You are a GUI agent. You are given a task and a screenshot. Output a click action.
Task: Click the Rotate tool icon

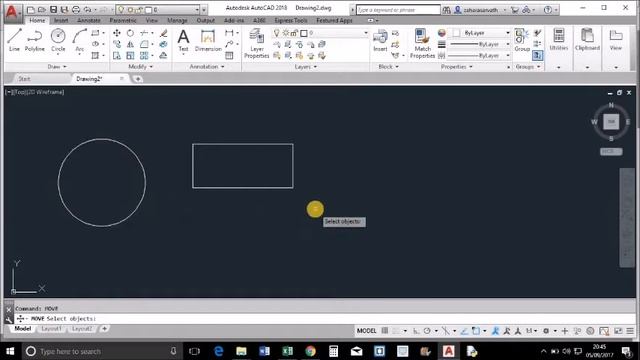tap(130, 33)
